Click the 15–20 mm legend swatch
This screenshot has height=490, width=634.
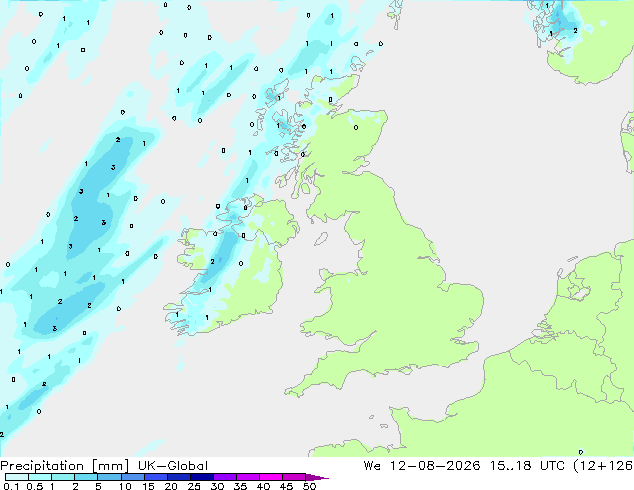156,477
